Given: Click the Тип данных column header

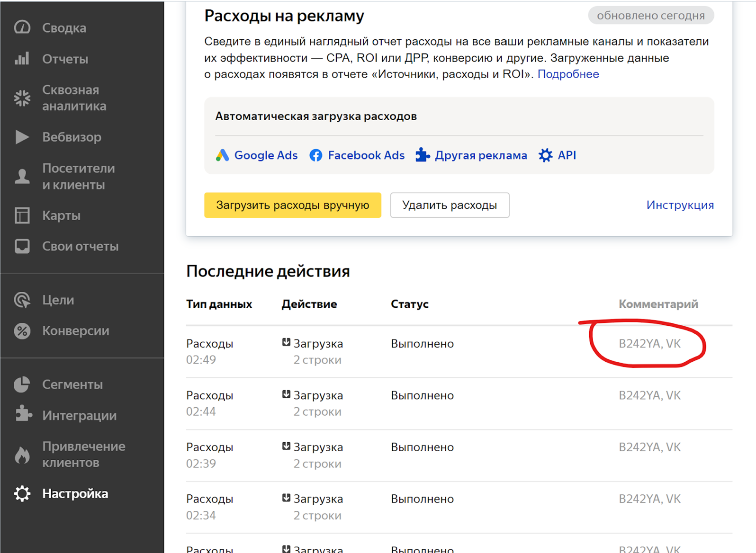Looking at the screenshot, I should click(219, 304).
